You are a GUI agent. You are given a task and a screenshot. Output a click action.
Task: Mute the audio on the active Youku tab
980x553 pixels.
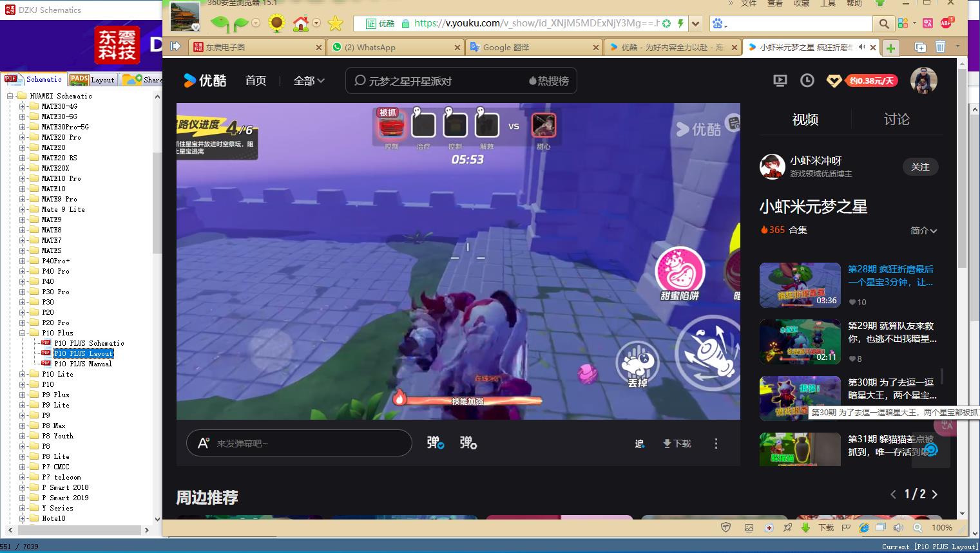tap(861, 47)
